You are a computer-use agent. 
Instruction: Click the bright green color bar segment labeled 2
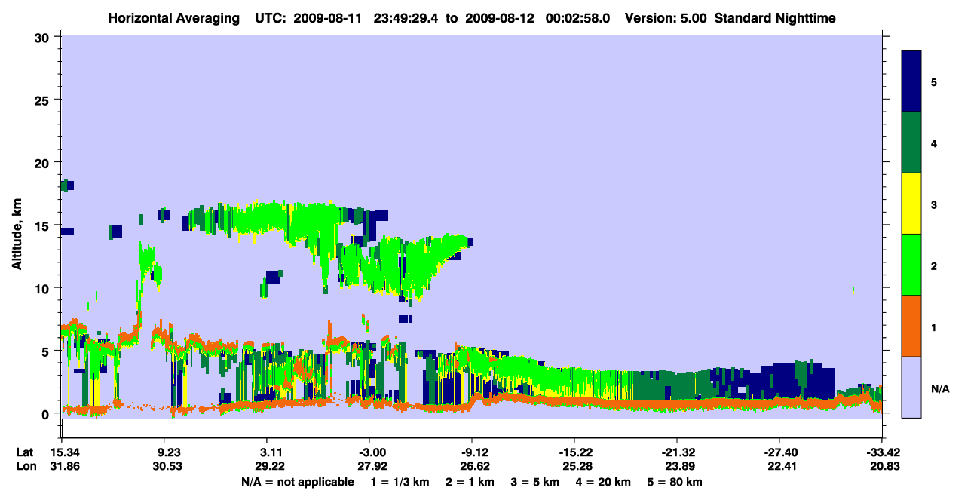[x=911, y=265]
